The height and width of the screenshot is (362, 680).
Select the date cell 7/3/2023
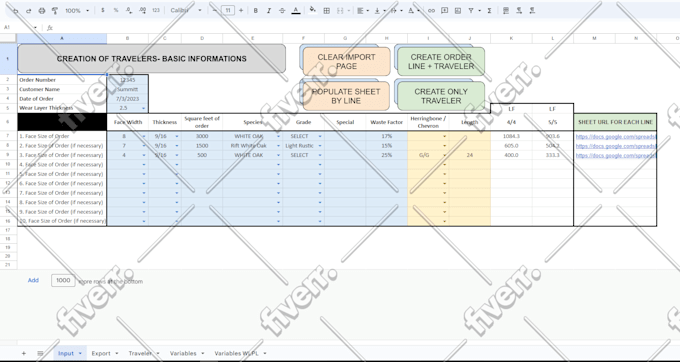[128, 99]
